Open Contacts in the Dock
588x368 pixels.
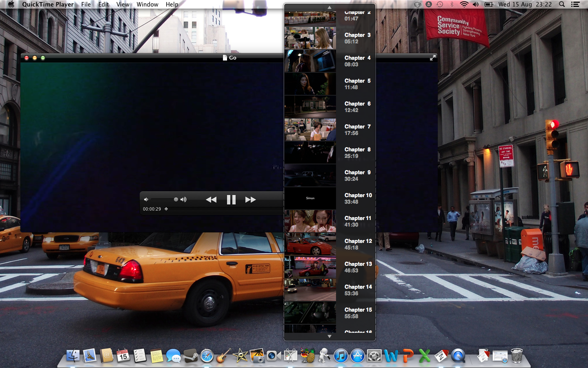[x=107, y=355]
